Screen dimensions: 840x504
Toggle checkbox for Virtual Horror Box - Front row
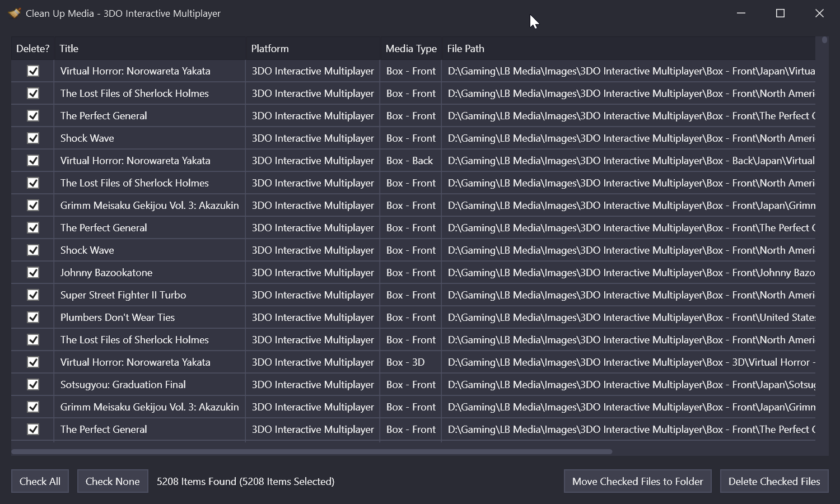coord(33,71)
